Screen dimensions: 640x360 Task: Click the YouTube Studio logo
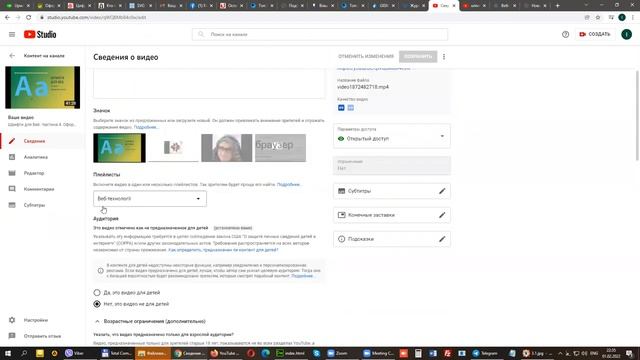(40, 35)
